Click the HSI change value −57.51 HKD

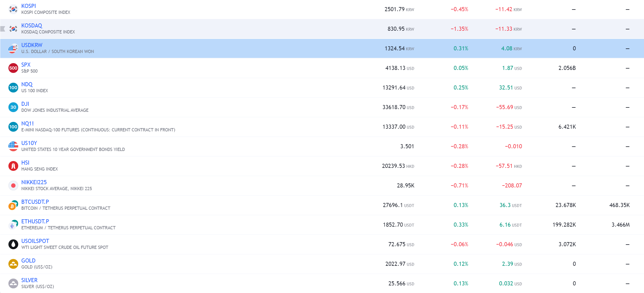click(509, 166)
